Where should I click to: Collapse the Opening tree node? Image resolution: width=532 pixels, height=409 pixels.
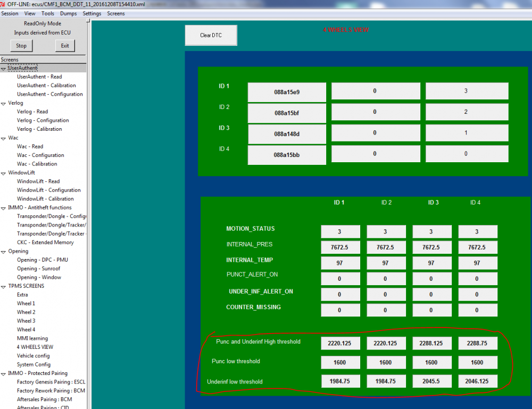[3, 252]
